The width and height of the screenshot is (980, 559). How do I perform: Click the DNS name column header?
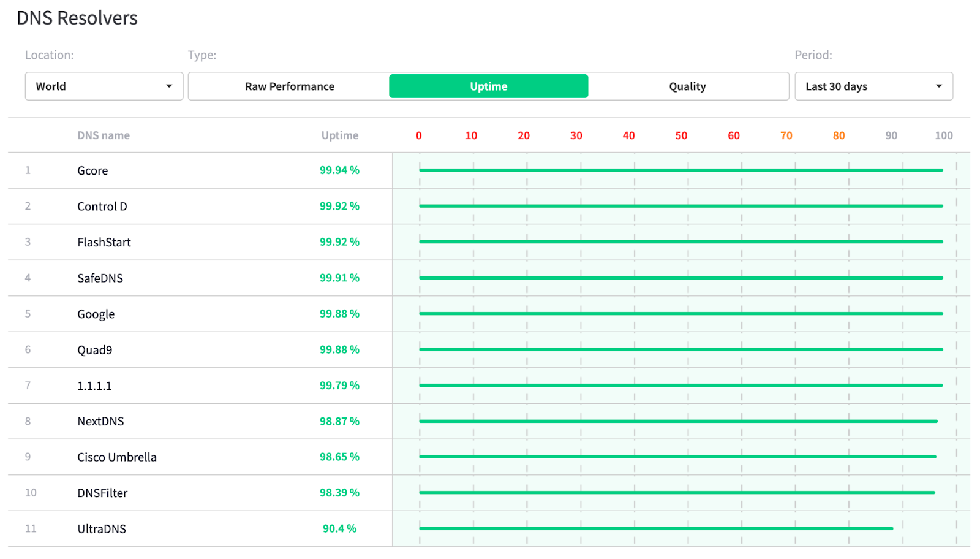pyautogui.click(x=104, y=135)
